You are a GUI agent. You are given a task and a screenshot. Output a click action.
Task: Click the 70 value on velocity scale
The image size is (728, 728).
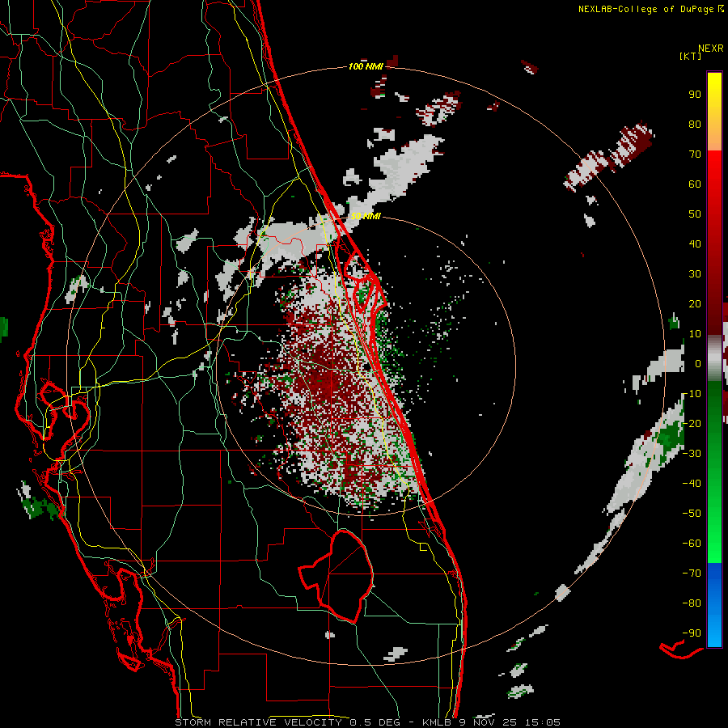[695, 154]
